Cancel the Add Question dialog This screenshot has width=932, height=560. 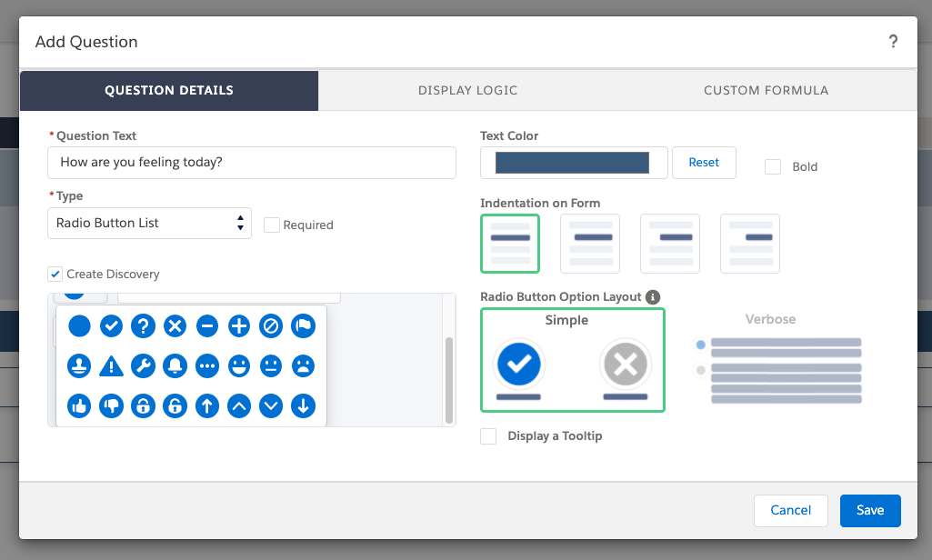click(x=790, y=510)
